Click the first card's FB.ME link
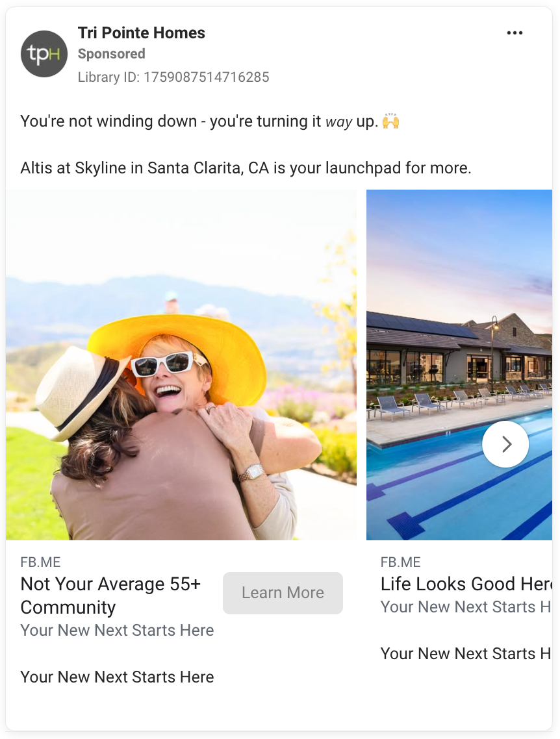This screenshot has height=739, width=560. pos(40,562)
